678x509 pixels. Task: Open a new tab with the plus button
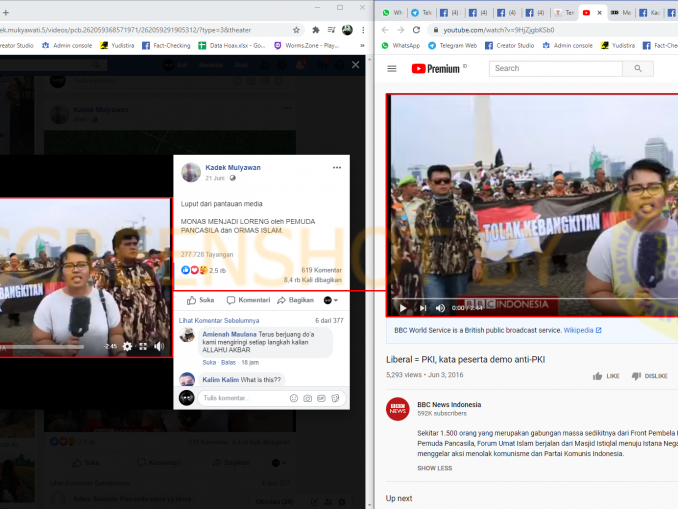[6, 13]
